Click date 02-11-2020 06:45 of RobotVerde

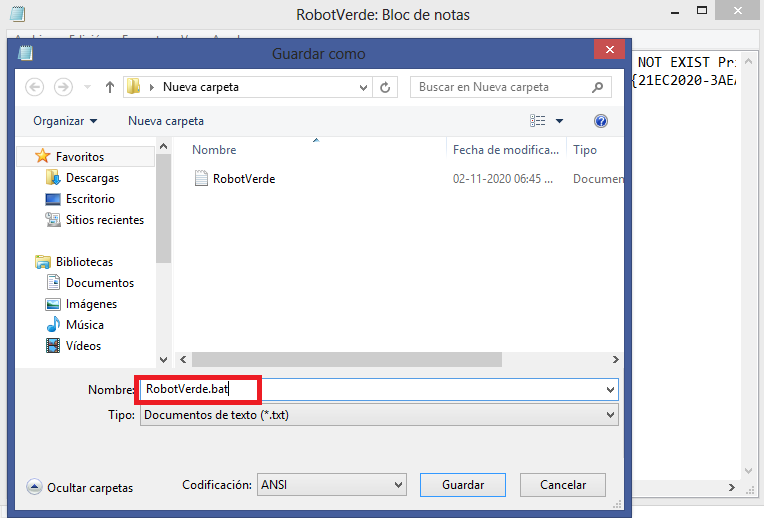[503, 179]
